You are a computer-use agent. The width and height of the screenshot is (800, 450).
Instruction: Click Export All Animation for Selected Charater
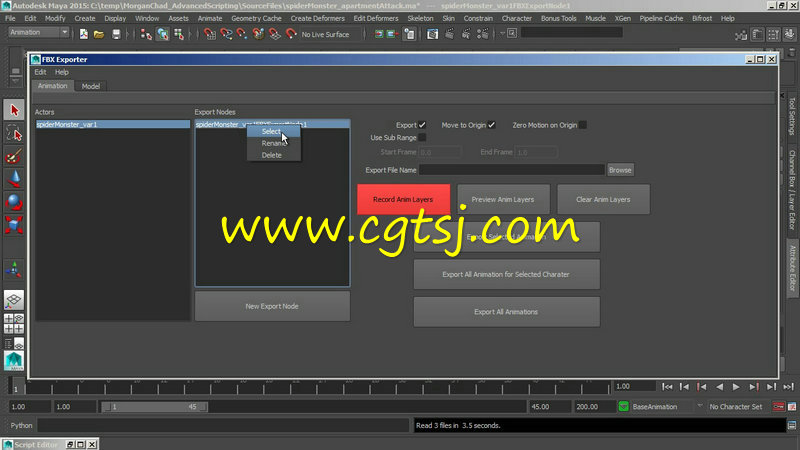[x=506, y=274]
